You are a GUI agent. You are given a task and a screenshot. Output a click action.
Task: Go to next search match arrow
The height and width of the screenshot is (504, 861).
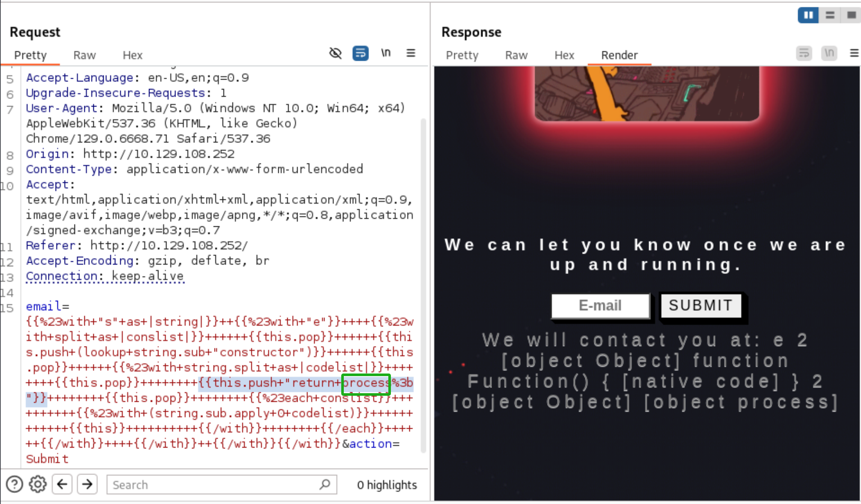click(87, 484)
